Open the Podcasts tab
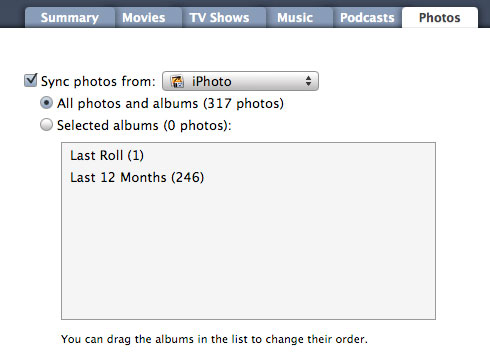The width and height of the screenshot is (490, 360). (x=367, y=18)
